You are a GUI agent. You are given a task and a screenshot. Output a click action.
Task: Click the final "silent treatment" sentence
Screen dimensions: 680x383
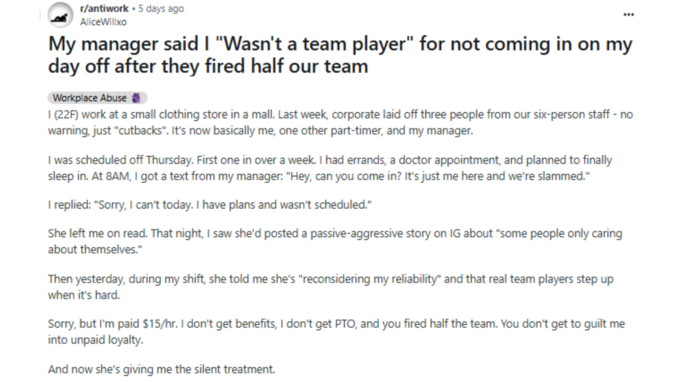point(161,370)
